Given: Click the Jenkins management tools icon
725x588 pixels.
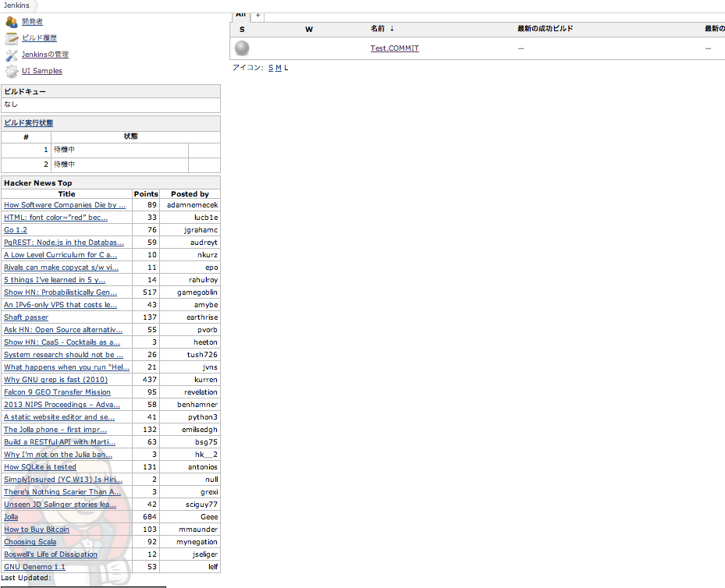Looking at the screenshot, I should tap(12, 55).
